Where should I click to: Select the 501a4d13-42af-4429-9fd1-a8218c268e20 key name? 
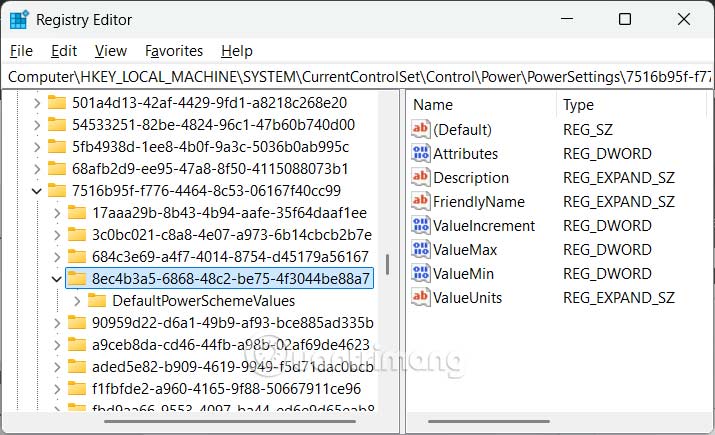tap(209, 103)
